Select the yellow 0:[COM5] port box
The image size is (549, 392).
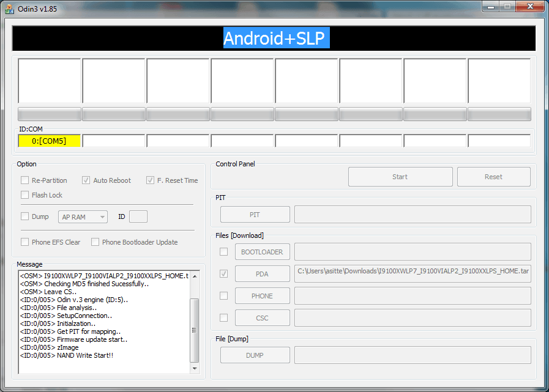[50, 141]
